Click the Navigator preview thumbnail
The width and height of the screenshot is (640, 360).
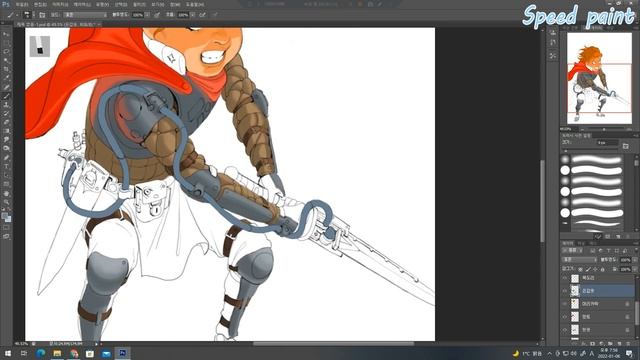[x=599, y=78]
